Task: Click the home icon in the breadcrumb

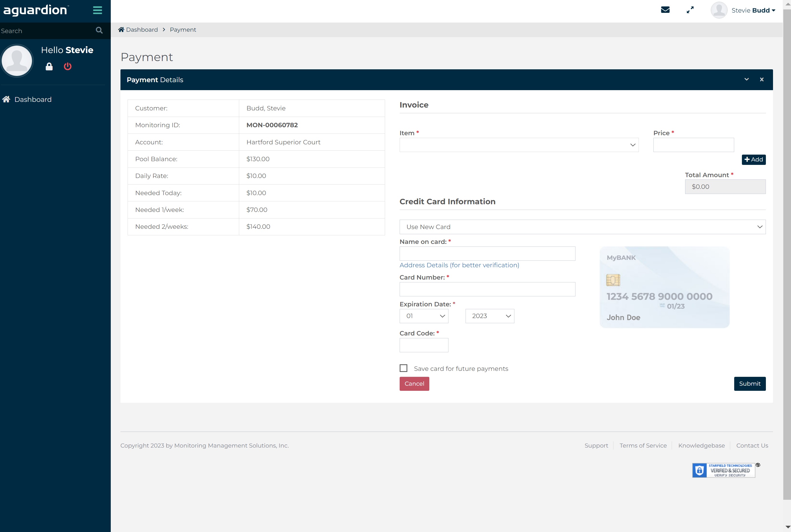Action: point(122,29)
